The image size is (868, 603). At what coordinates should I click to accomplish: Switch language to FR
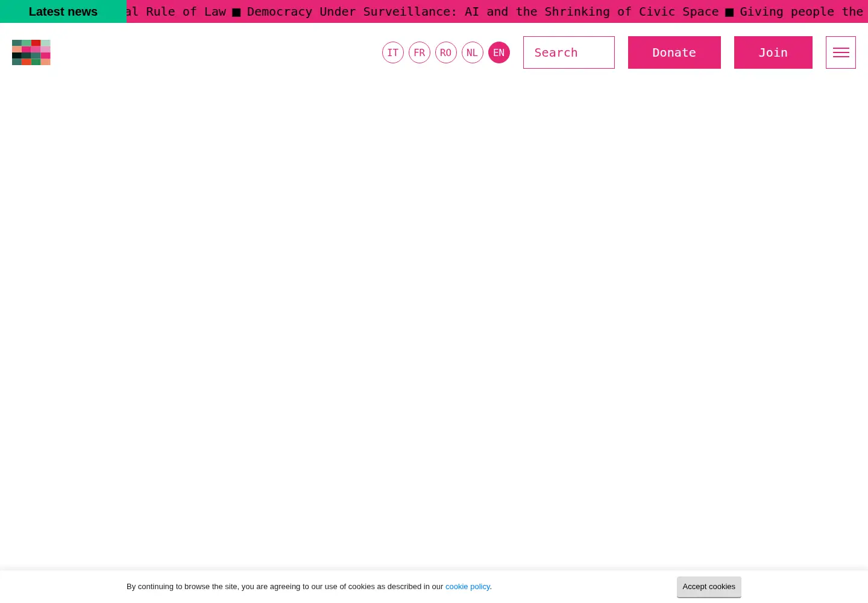click(420, 52)
